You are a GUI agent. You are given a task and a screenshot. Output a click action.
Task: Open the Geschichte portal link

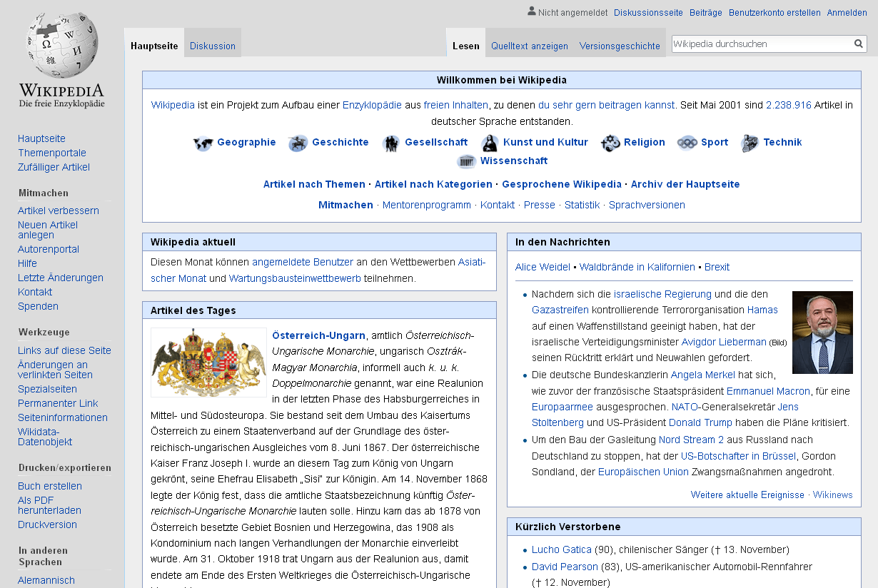[x=340, y=142]
